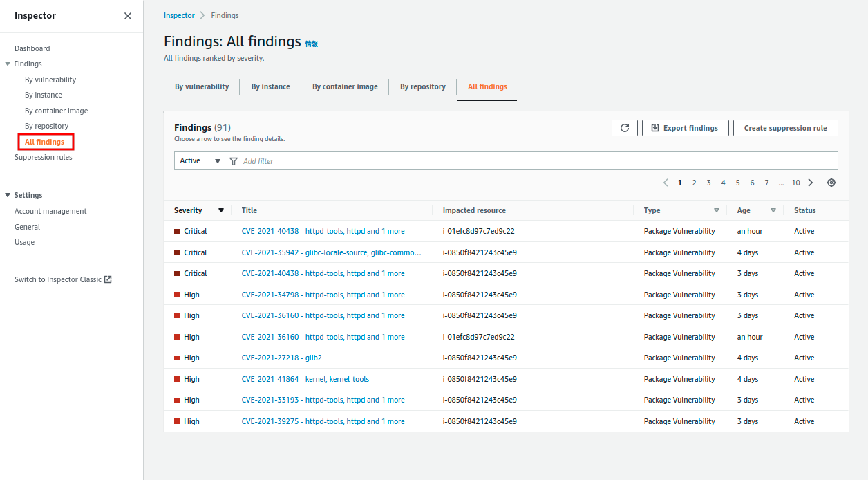Click external link icon beside Inspector Classic

pos(108,279)
